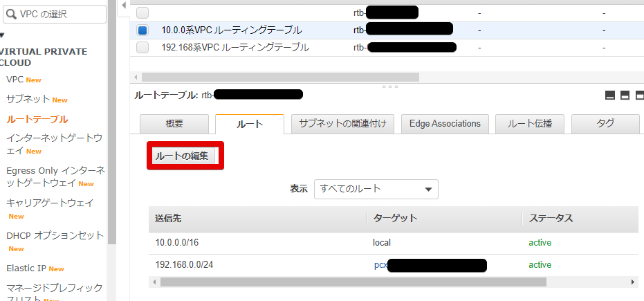The width and height of the screenshot is (644, 301).
Task: Uncheck the 10.0.0系VPC ルーティングテーブル checkbox
Action: pos(142,30)
